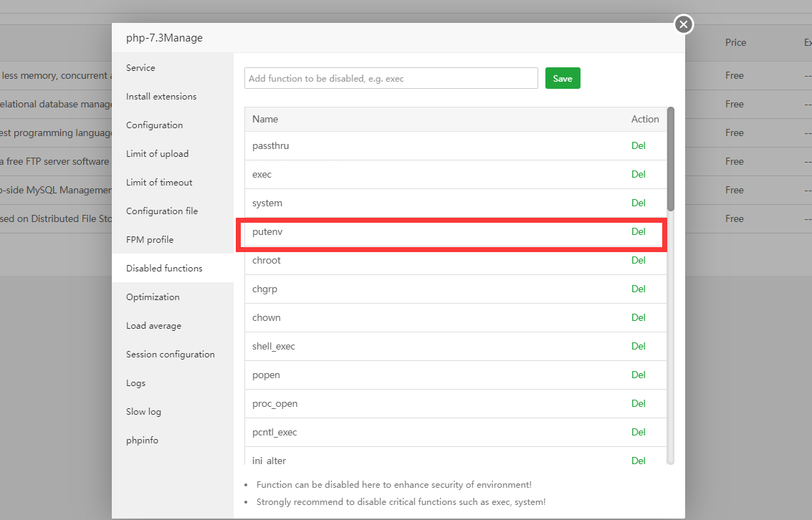Delete the passthru disabled function
This screenshot has height=520, width=812.
coord(638,145)
